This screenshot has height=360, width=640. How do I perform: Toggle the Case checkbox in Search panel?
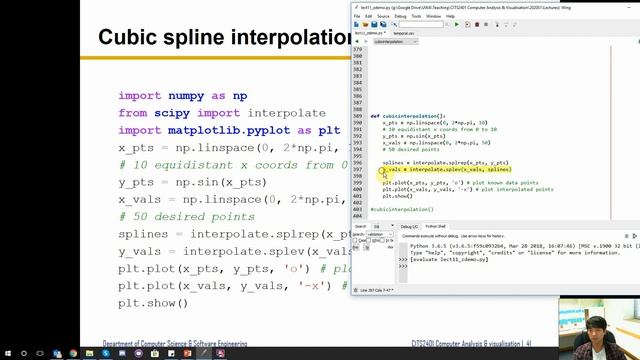click(x=355, y=240)
